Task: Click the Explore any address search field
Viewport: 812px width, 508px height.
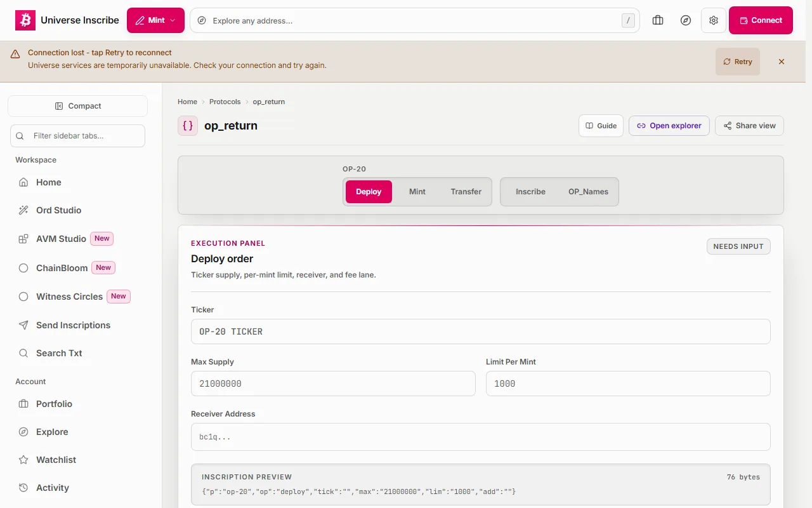Action: pos(415,20)
